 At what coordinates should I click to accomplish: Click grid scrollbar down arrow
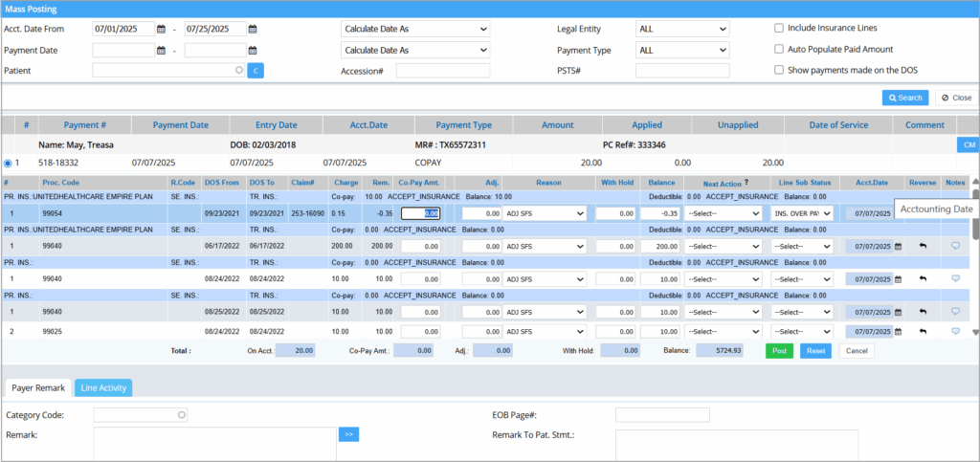coord(975,333)
